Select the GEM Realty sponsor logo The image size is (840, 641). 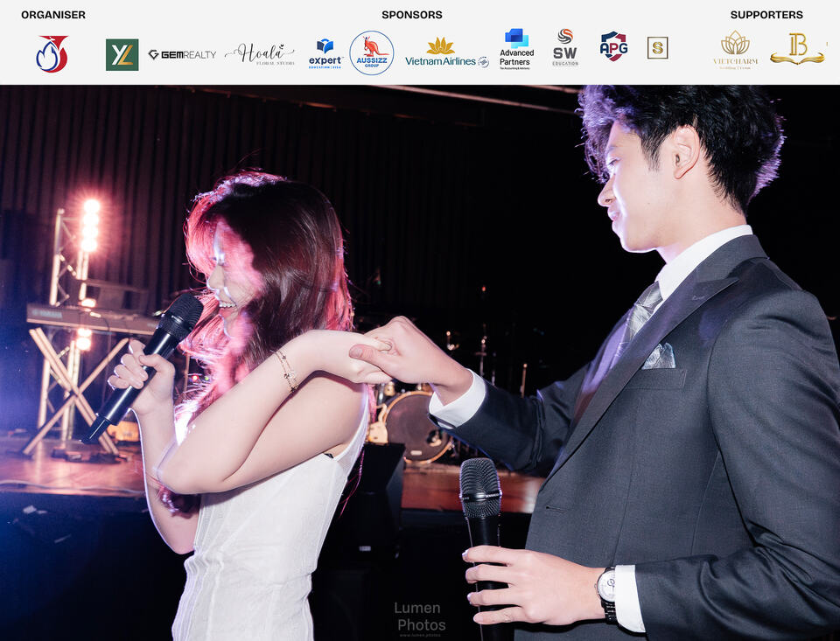[182, 54]
